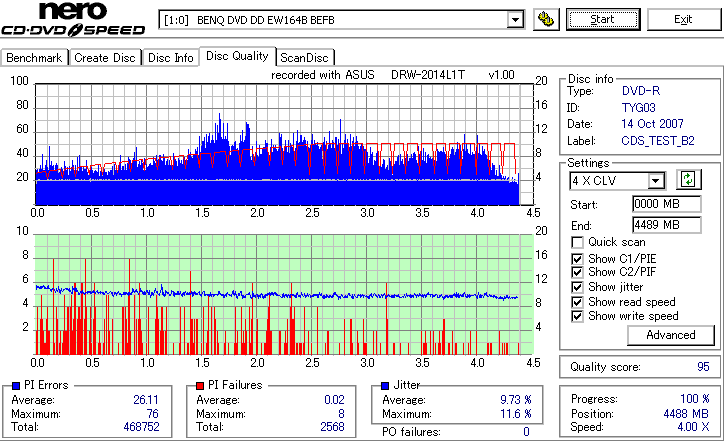Click PI Failures total 2568
The width and height of the screenshot is (724, 441).
click(332, 427)
